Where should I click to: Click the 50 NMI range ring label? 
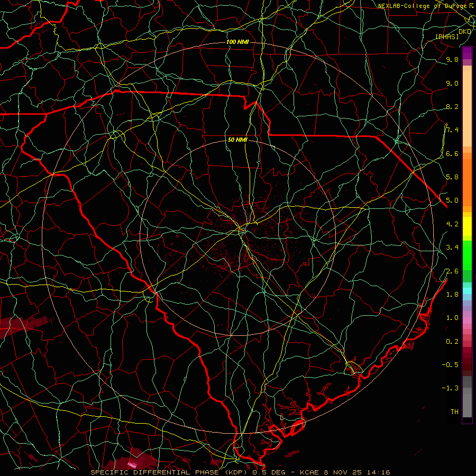click(x=237, y=140)
